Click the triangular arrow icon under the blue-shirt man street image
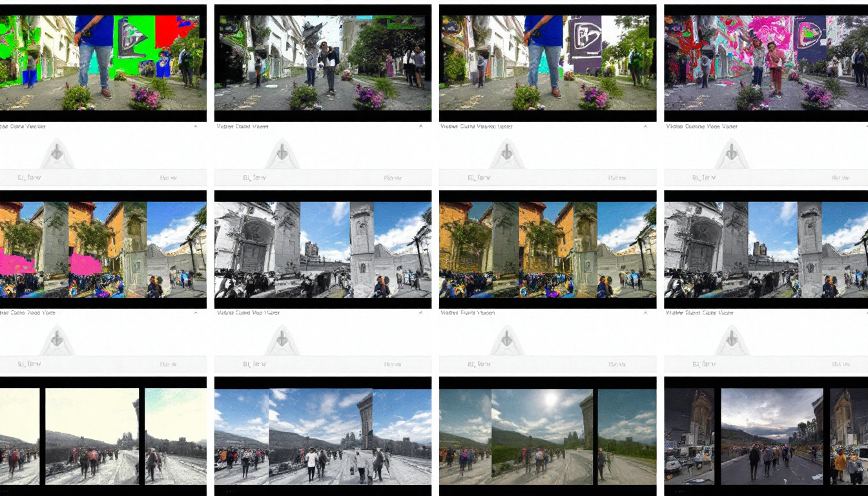This screenshot has height=496, width=868. [507, 154]
